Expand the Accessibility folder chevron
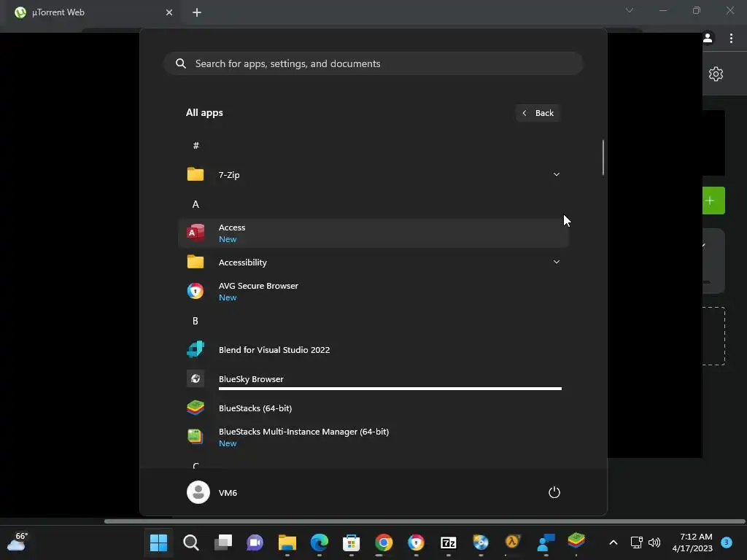The image size is (747, 560). 556,262
